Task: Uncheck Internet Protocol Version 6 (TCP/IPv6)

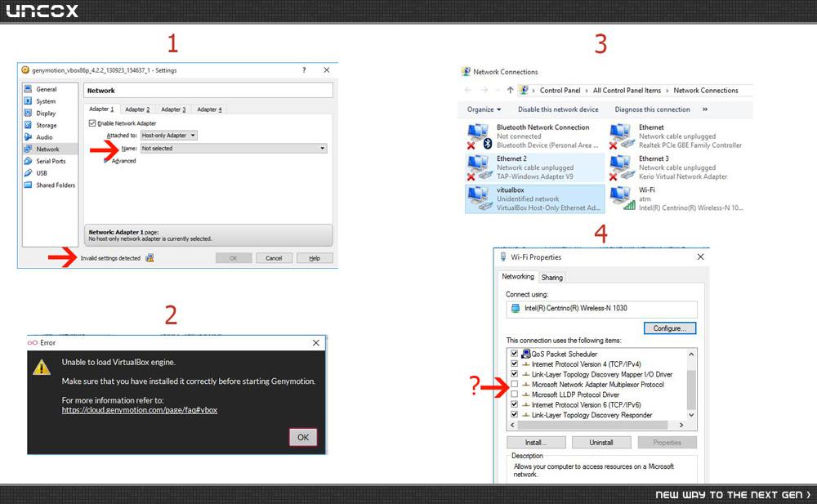Action: (514, 404)
